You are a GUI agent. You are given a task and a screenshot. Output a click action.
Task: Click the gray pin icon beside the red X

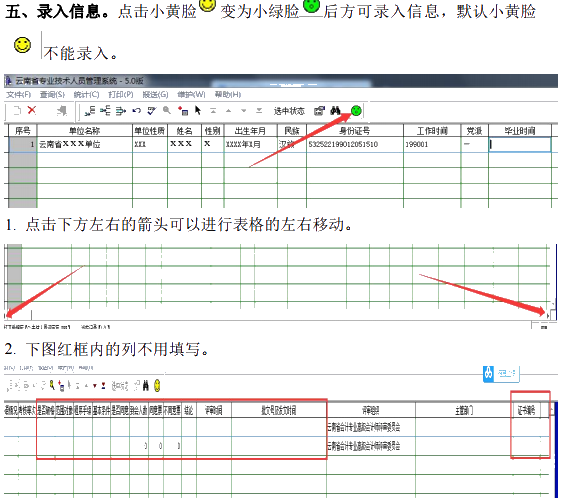(x=62, y=110)
